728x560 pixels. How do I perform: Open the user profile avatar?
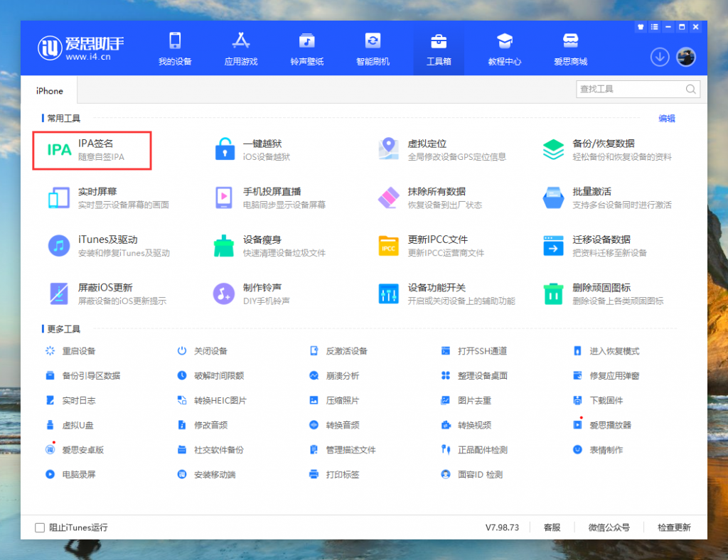685,57
